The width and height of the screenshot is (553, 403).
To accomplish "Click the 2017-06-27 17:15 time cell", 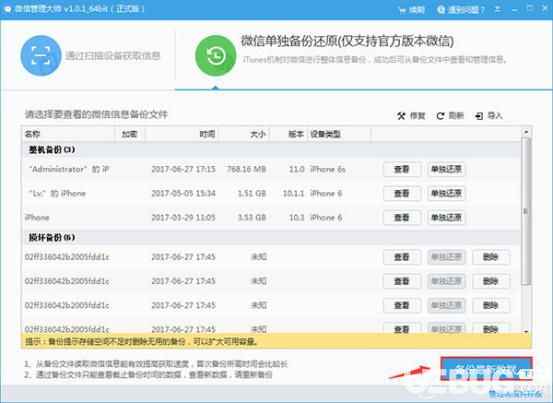I will click(x=183, y=170).
